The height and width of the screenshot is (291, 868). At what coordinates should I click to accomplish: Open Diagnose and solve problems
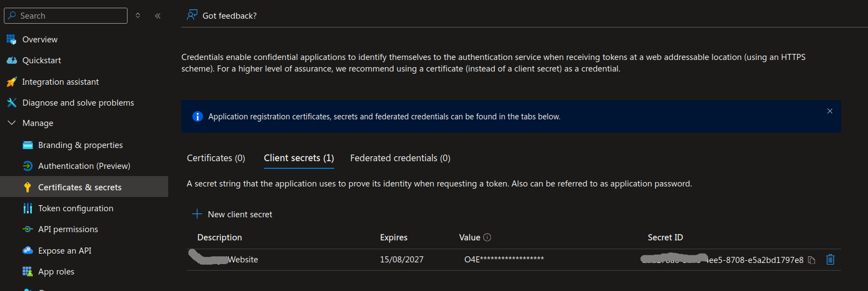tap(78, 103)
